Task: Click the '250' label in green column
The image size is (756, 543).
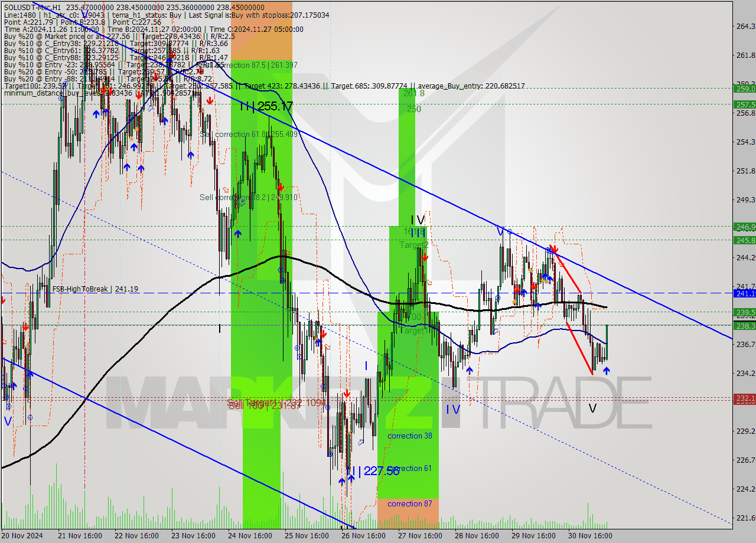Action: pos(413,109)
